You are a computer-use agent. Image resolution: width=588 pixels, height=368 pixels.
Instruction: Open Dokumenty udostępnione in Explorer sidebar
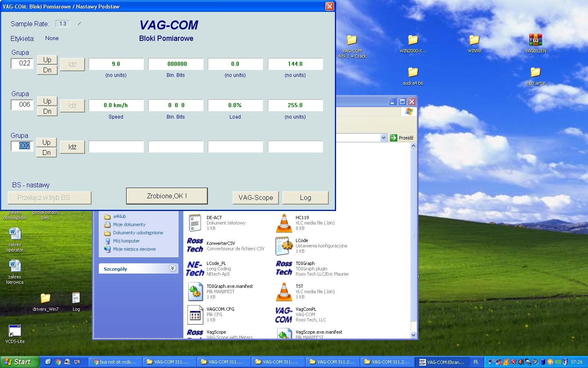pyautogui.click(x=138, y=233)
